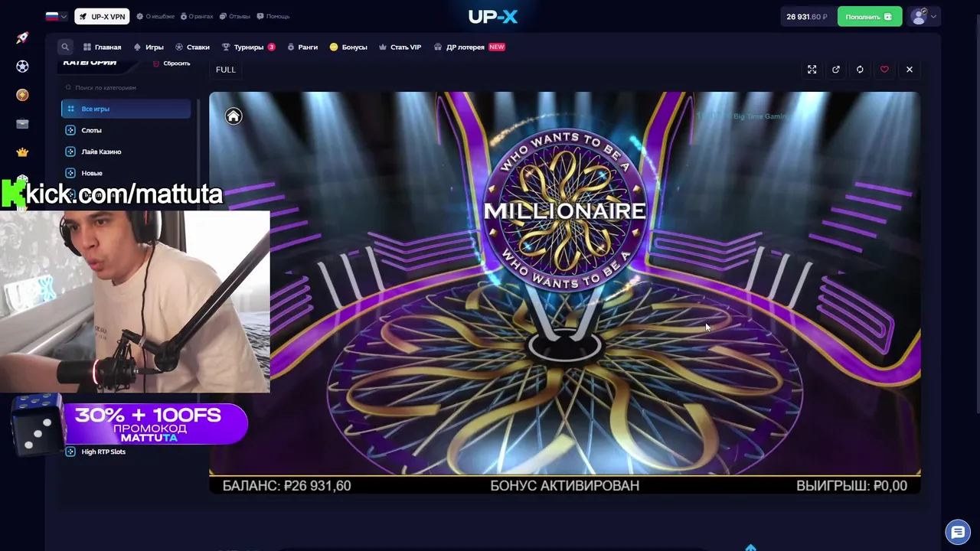Screen dimensions: 980x551
Task: Select 'High RTP Slots' category
Action: click(126, 452)
